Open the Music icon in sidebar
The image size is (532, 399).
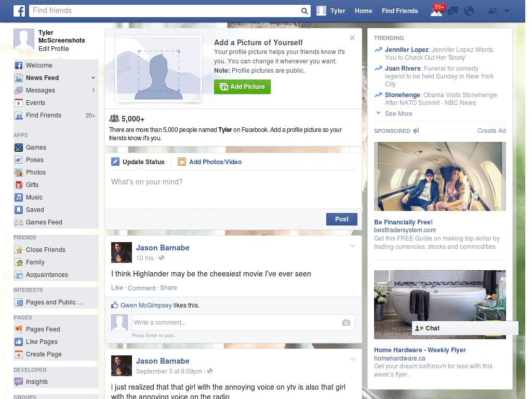19,197
